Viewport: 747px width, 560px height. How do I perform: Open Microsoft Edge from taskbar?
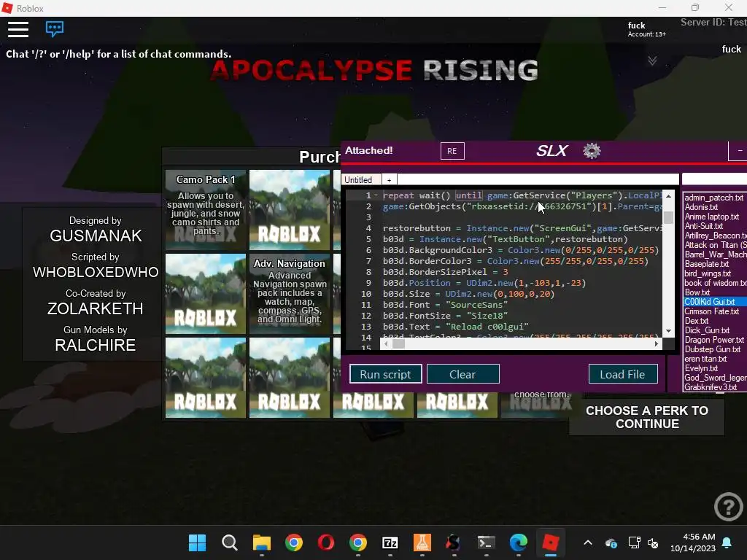coord(519,542)
